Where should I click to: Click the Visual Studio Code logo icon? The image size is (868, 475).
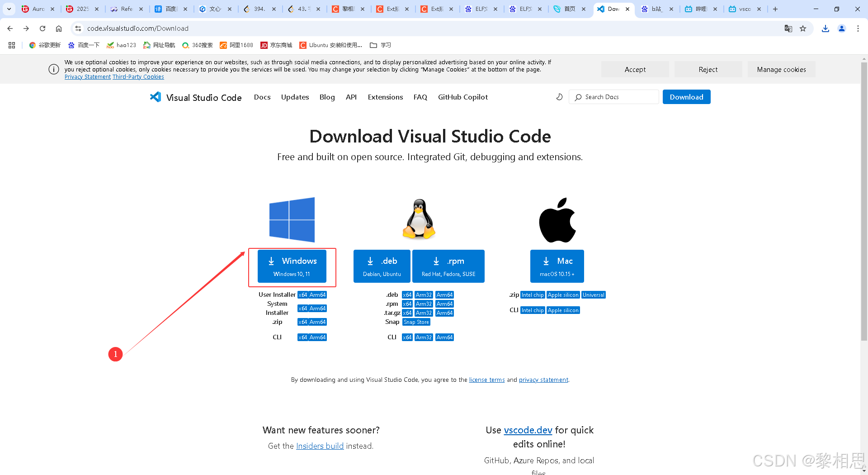156,97
